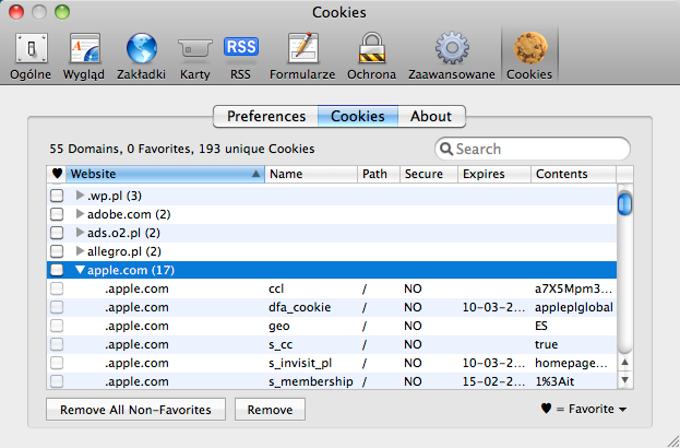680x448 pixels.
Task: Switch to the Preferences tab
Action: pos(266,116)
